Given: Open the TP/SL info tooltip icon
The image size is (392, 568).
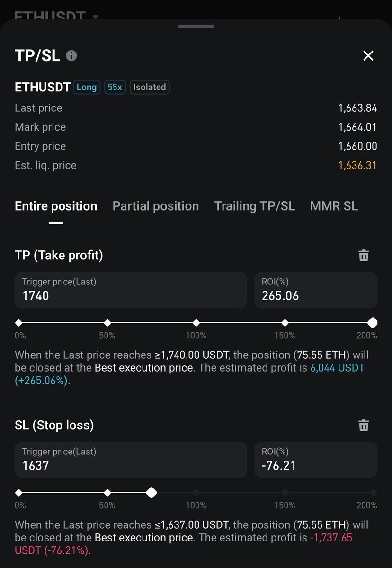Looking at the screenshot, I should pos(71,56).
